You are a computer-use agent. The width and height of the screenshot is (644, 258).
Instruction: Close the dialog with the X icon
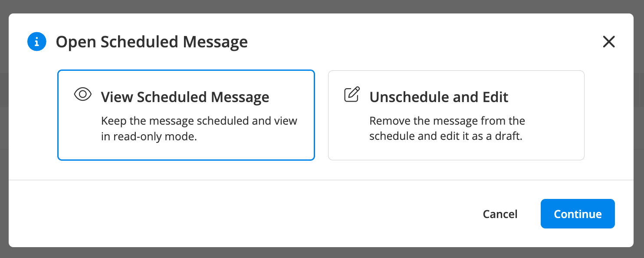pos(609,42)
